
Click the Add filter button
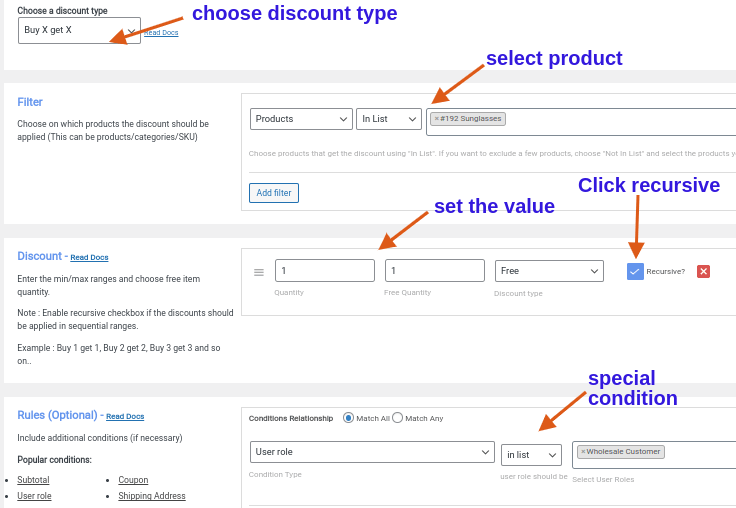pyautogui.click(x=274, y=193)
